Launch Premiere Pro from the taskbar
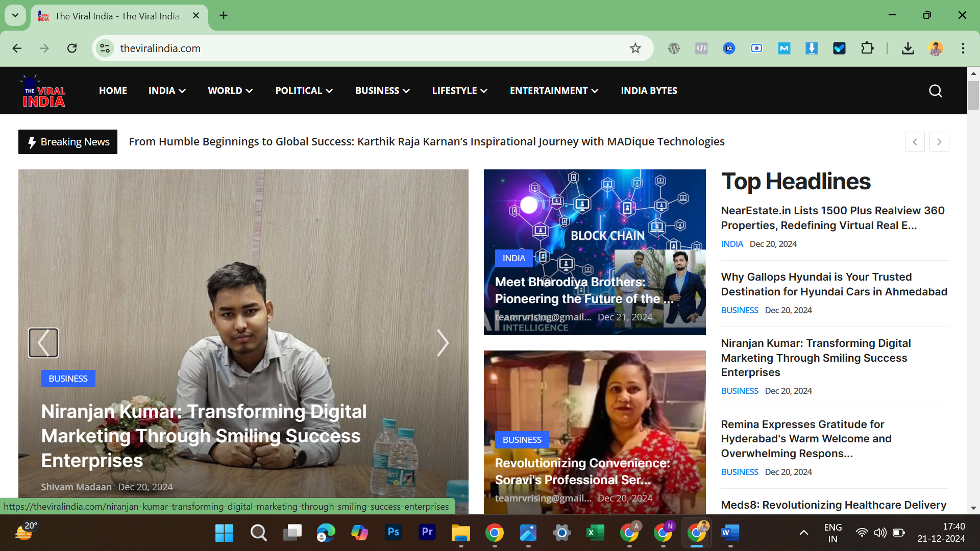This screenshot has height=551, width=980. point(427,533)
